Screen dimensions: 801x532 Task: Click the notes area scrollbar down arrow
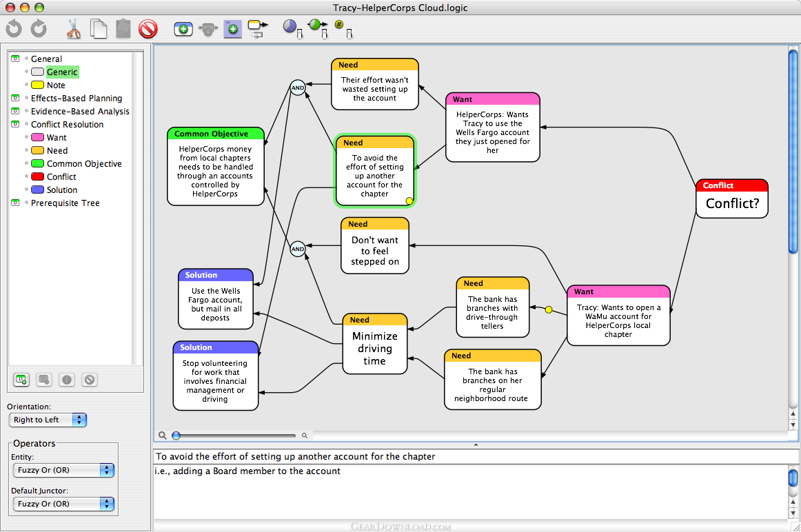793,513
